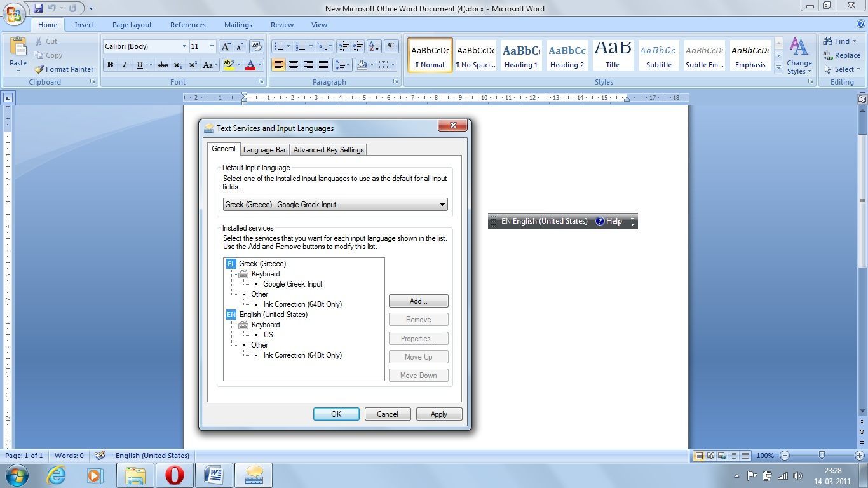Image resolution: width=868 pixels, height=488 pixels.
Task: Click the Grow Font icon
Action: click(225, 46)
